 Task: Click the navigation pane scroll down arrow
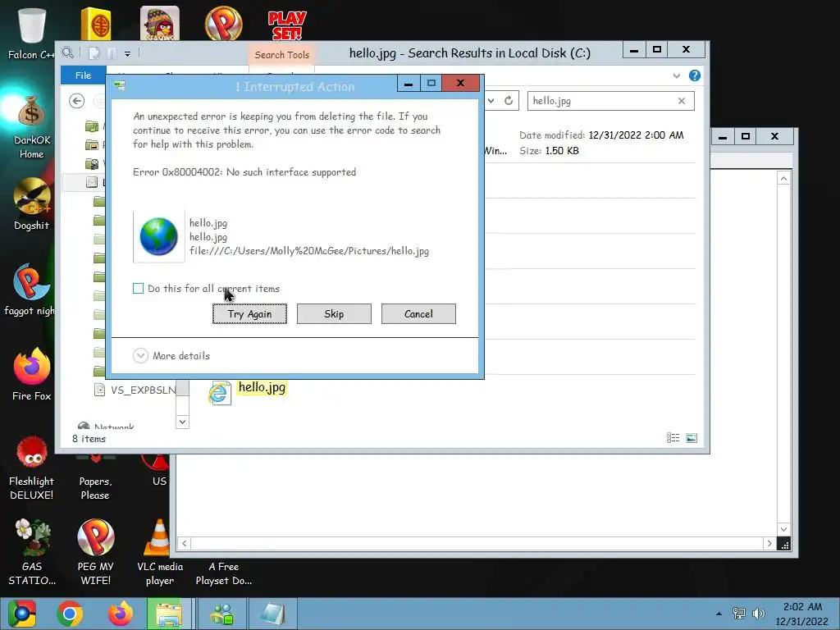tap(182, 422)
